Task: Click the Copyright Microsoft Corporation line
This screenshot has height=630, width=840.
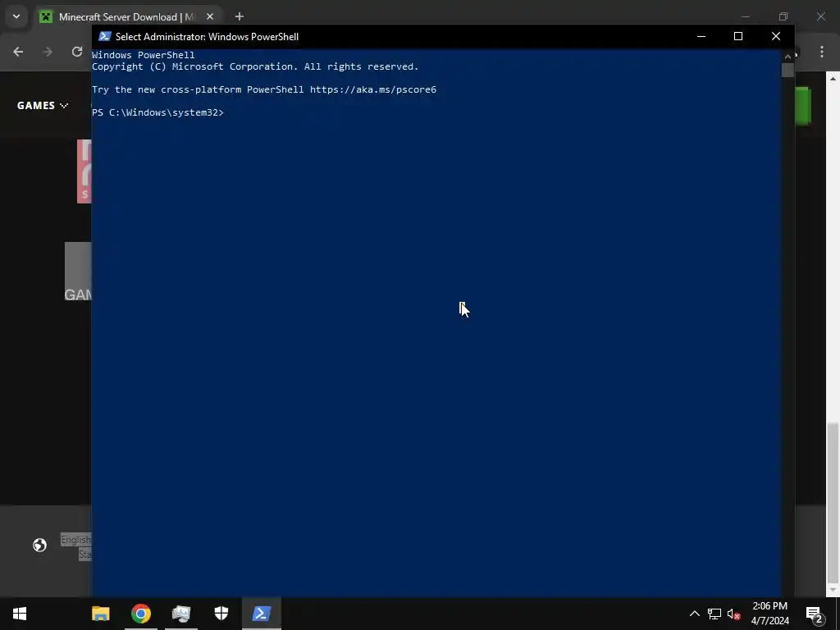Action: pyautogui.click(x=255, y=66)
